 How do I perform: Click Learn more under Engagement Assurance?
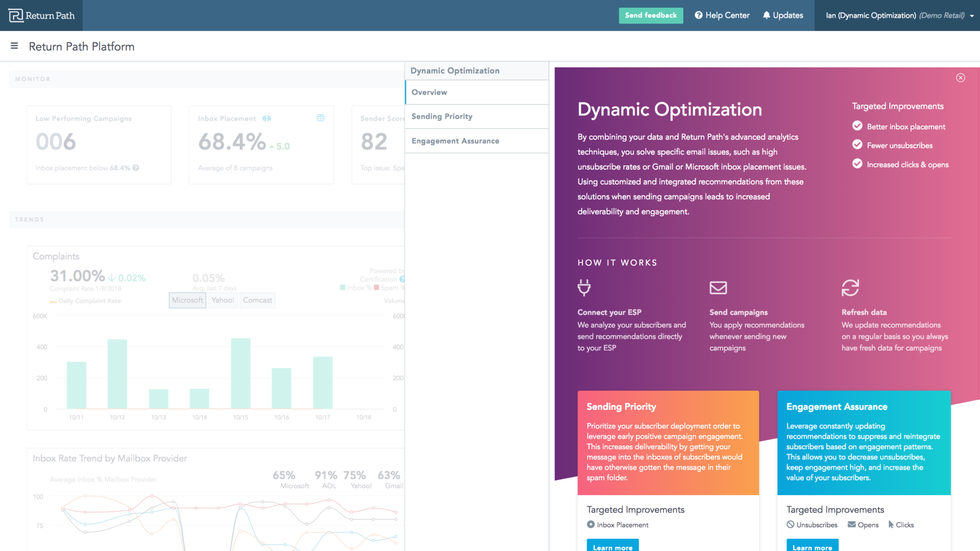tap(812, 546)
